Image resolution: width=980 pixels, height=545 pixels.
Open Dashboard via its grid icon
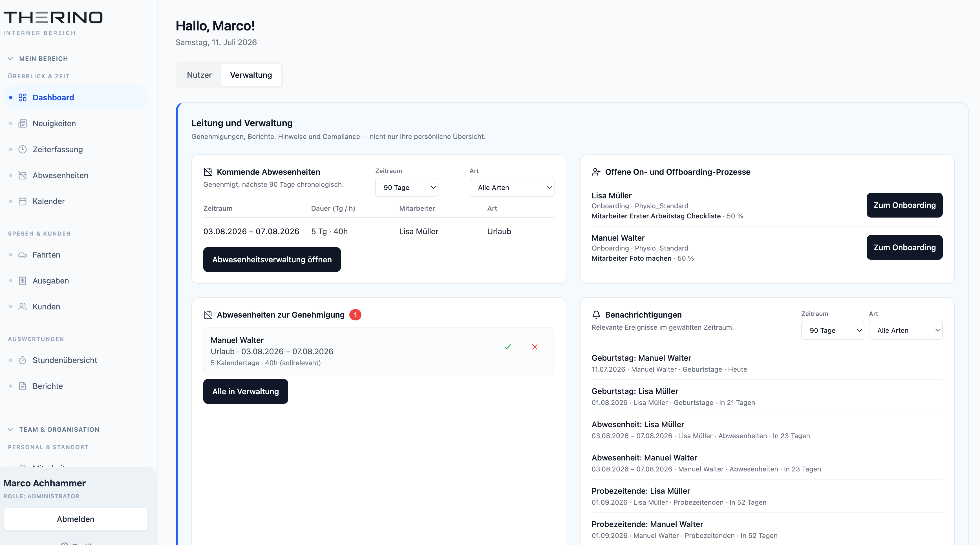click(x=23, y=98)
